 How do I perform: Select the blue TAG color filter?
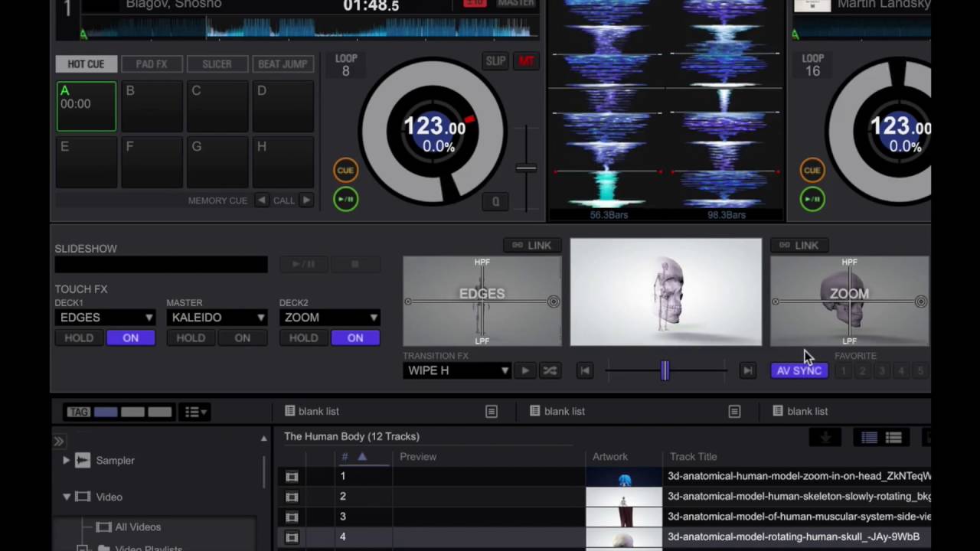click(x=106, y=412)
